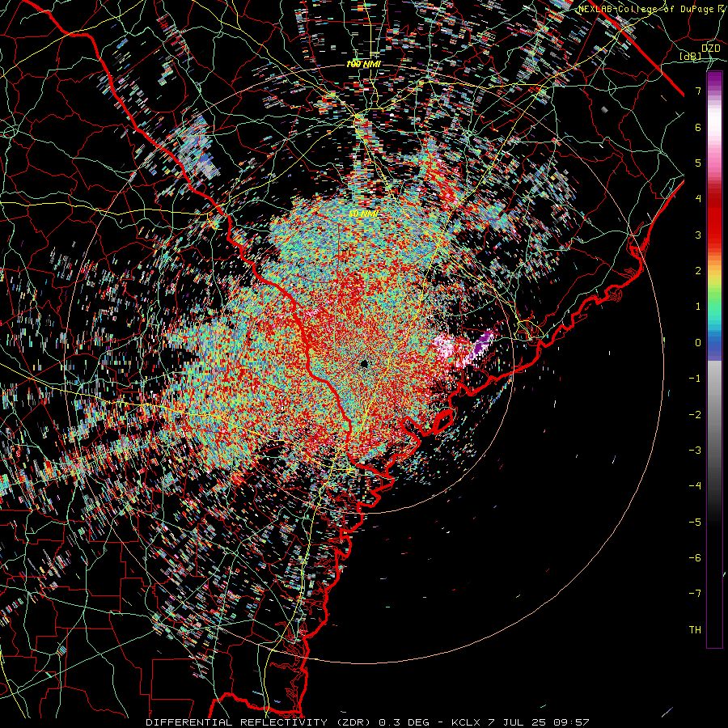Click the ZDR color scale bar
This screenshot has height=728, width=728.
[714, 359]
